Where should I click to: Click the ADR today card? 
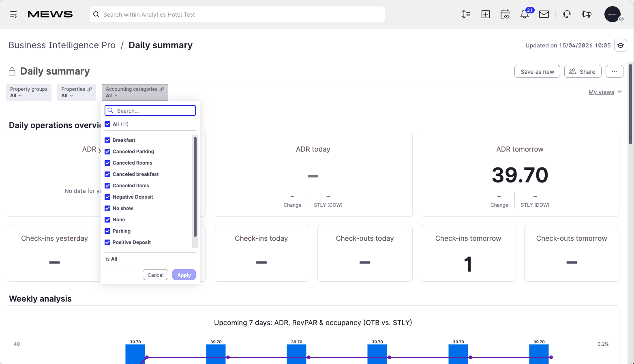313,174
